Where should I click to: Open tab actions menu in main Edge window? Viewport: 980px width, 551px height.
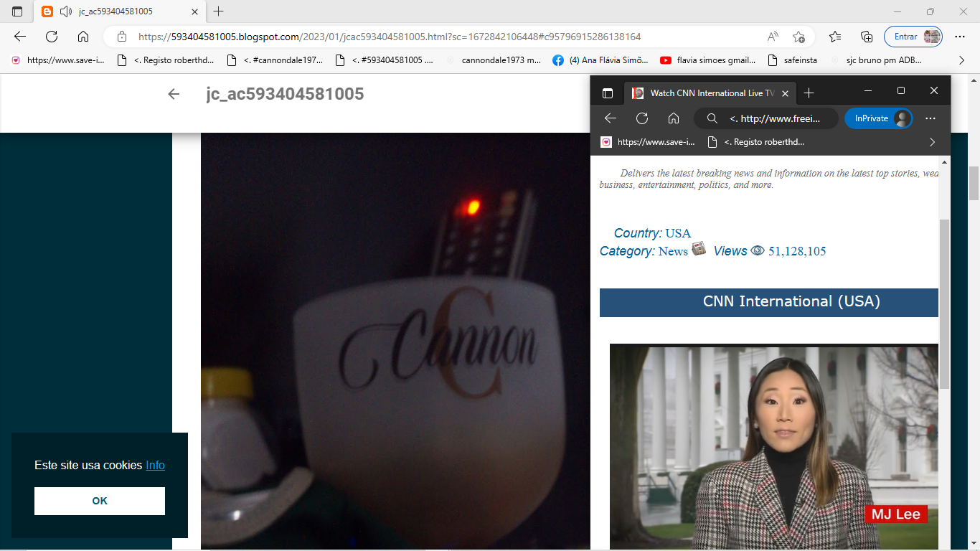click(x=17, y=11)
